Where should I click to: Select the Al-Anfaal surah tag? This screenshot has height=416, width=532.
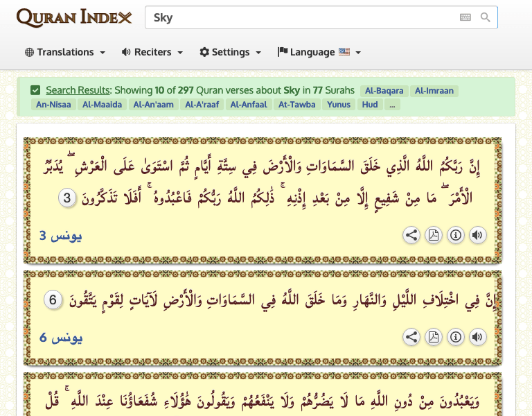249,105
